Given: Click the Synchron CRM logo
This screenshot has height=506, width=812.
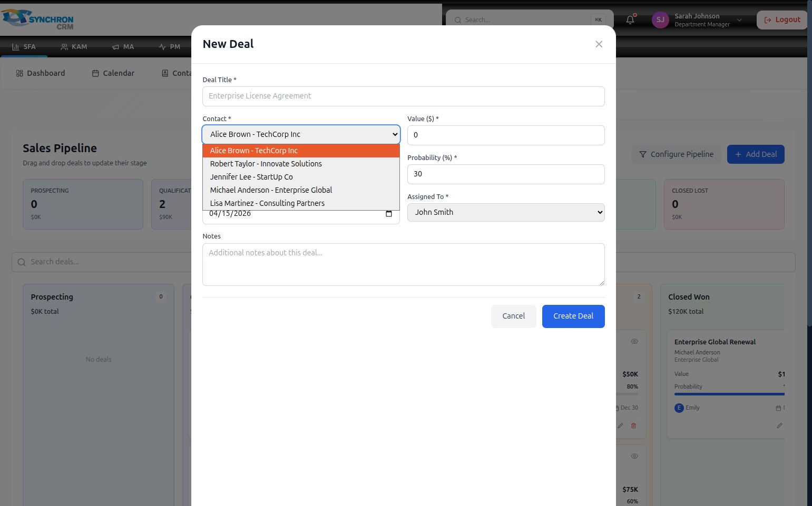Looking at the screenshot, I should (x=38, y=19).
